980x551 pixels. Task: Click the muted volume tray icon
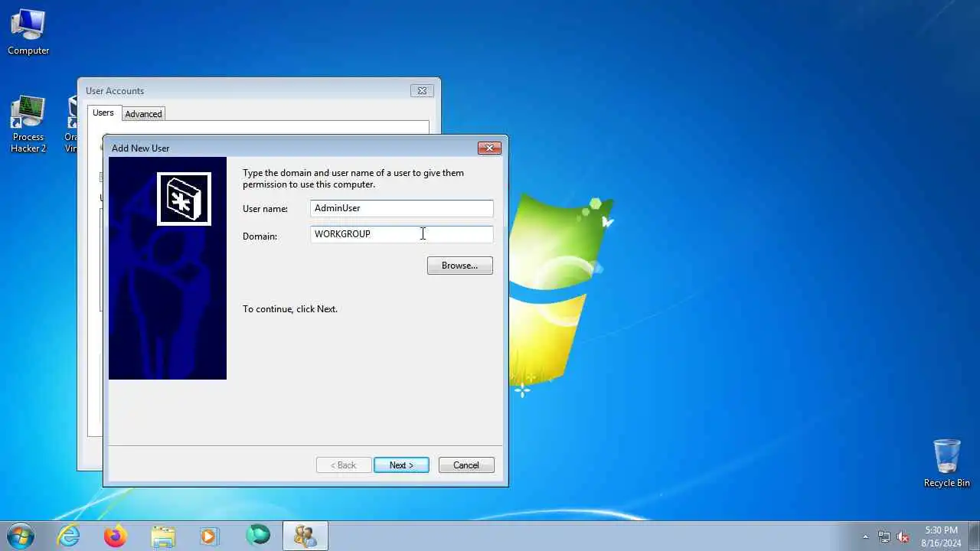[x=903, y=536]
